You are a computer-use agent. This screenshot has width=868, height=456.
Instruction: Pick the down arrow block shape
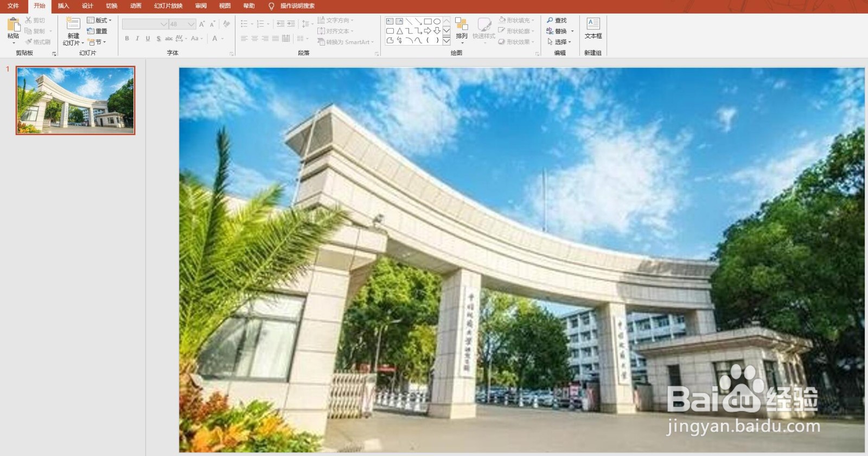coord(437,31)
